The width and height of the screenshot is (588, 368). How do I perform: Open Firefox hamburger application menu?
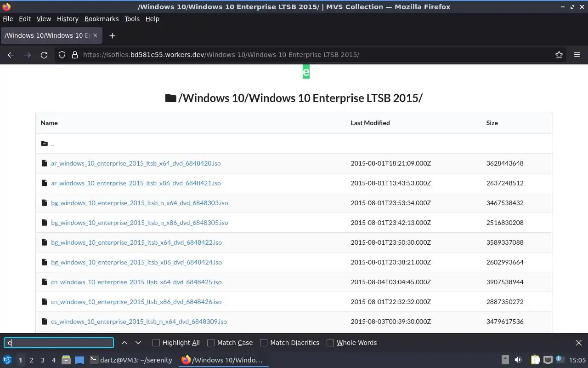tap(577, 55)
